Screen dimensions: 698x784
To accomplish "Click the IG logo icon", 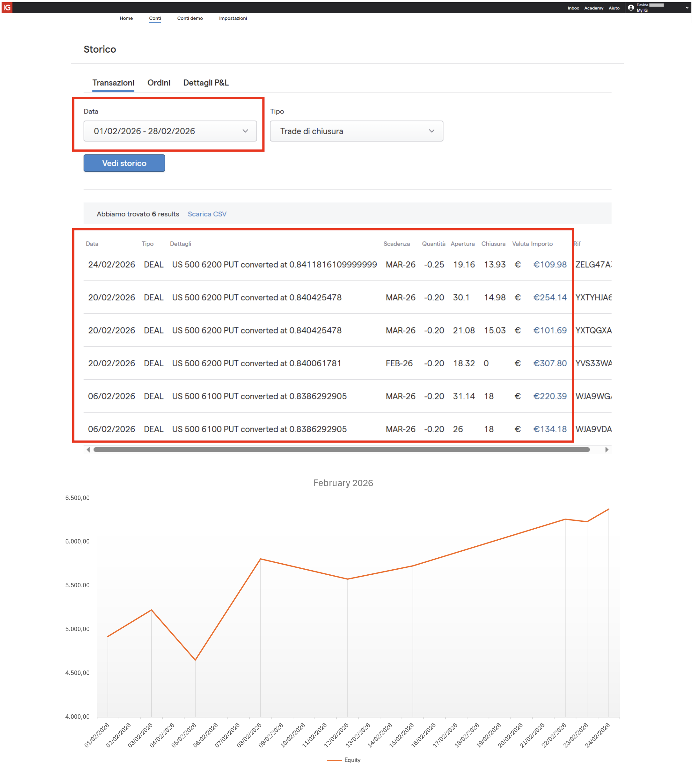I will 7,7.
